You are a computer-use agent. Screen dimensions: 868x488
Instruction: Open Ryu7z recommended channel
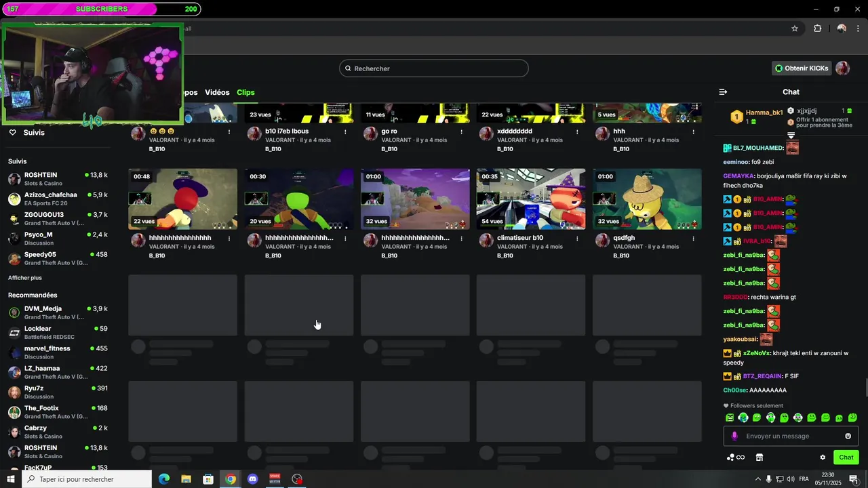[x=58, y=392]
